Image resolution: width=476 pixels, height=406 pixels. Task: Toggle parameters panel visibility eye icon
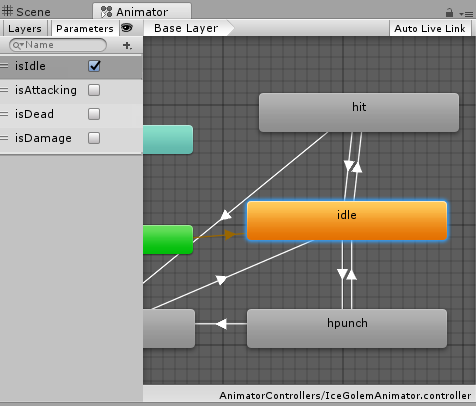[127, 28]
